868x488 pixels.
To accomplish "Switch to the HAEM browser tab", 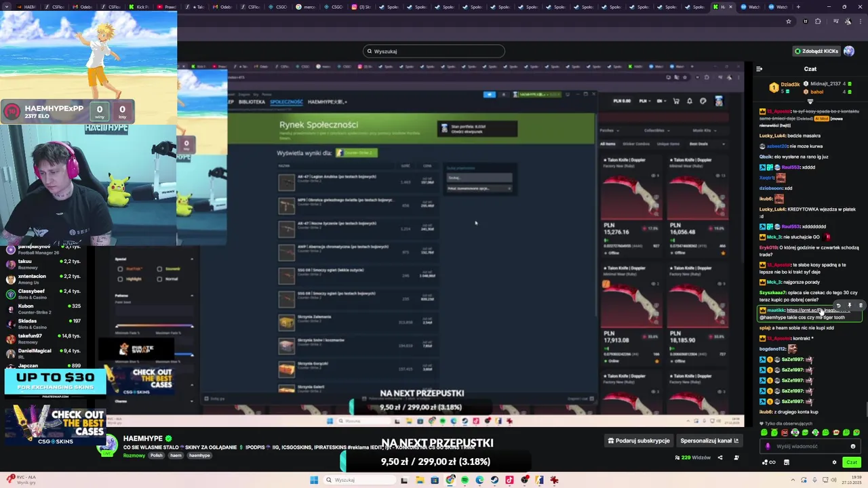I will [26, 7].
